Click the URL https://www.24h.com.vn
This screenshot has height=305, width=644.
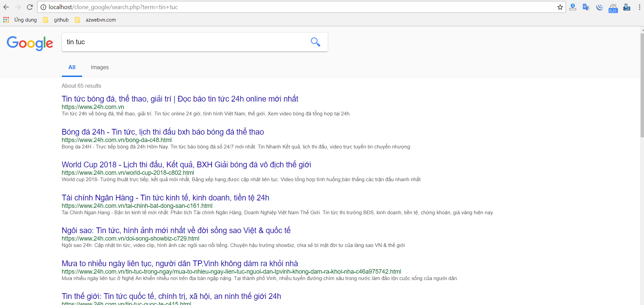tap(93, 107)
